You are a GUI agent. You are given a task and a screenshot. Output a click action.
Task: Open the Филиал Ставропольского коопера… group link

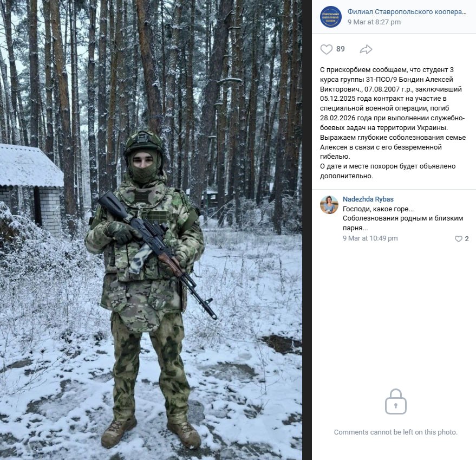point(407,12)
